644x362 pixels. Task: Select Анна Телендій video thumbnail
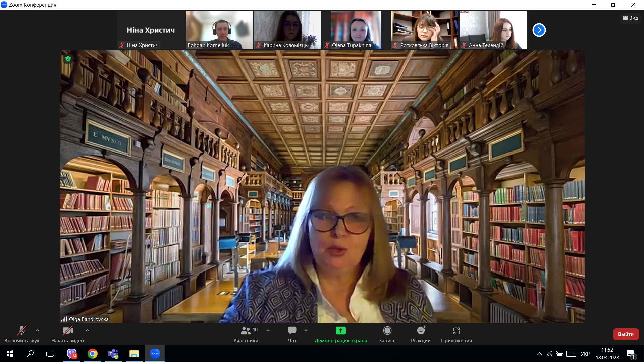click(493, 30)
